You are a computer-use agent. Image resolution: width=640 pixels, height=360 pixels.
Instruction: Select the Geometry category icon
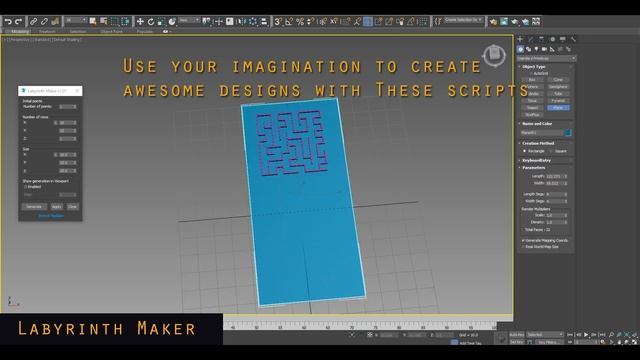tap(520, 49)
